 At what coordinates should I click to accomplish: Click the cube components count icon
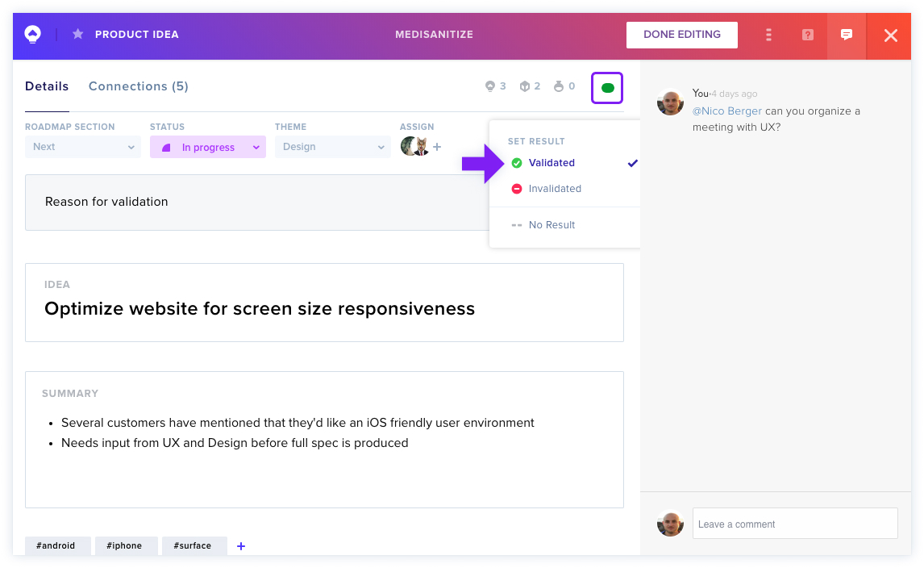coord(524,86)
